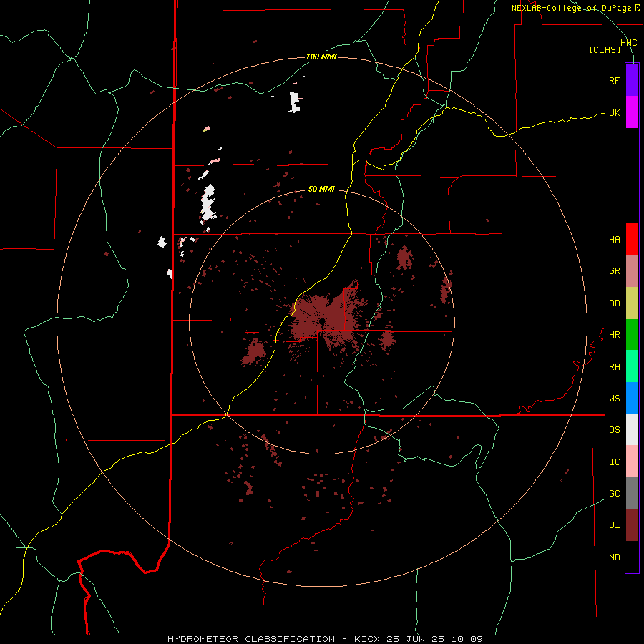Viewport: 644px width, 644px height.
Task: Click the 50 NMI range ring label
Action: click(x=321, y=190)
